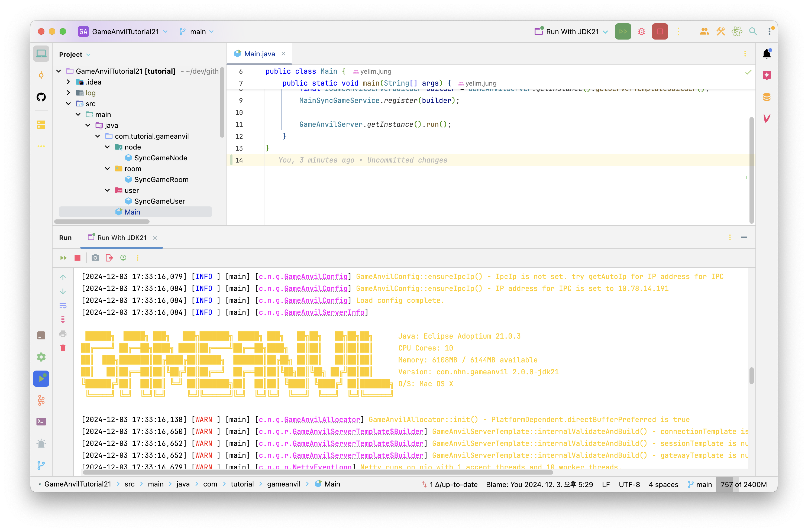Open SyncGameNode class in tree
The width and height of the screenshot is (808, 532).
coord(160,158)
